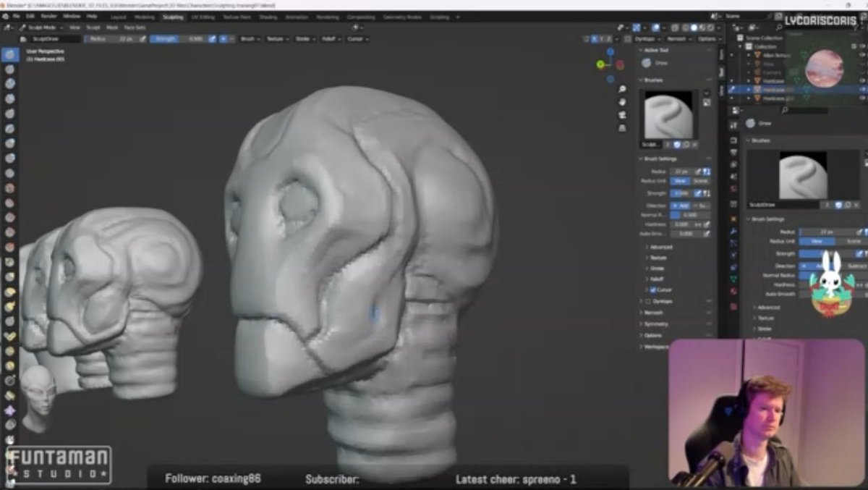The height and width of the screenshot is (490, 868).
Task: Select the Scrape brush tool
Action: point(10,233)
